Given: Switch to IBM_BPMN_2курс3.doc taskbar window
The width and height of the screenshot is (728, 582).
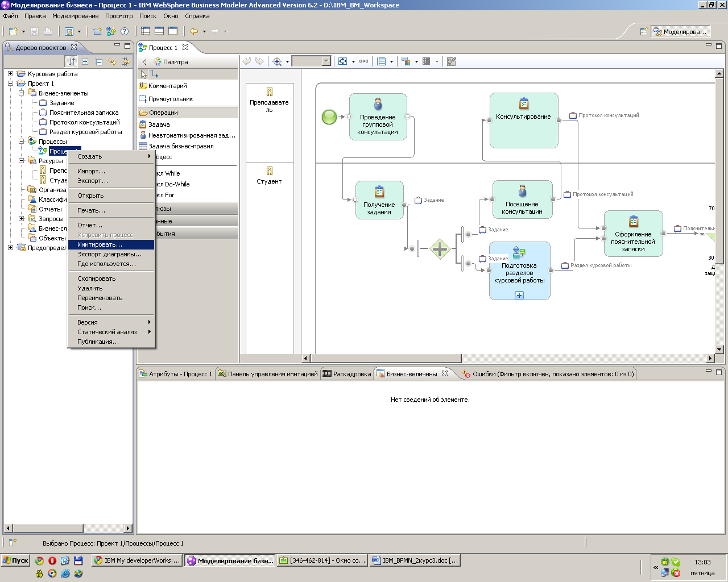Looking at the screenshot, I should coord(415,560).
